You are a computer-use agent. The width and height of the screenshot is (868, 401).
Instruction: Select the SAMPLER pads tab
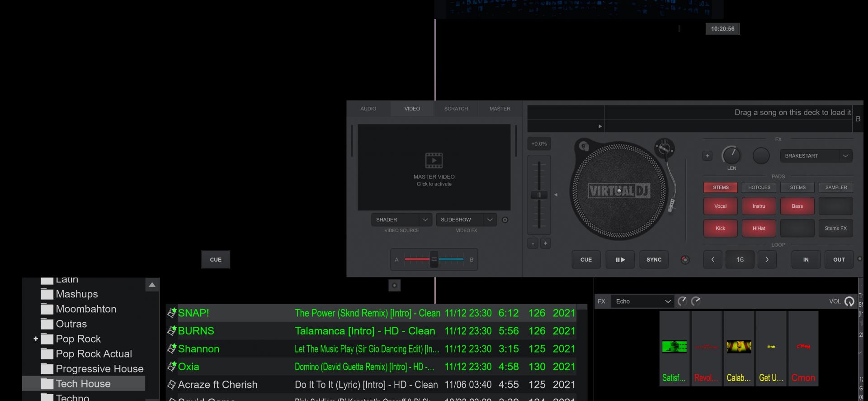pyautogui.click(x=836, y=187)
